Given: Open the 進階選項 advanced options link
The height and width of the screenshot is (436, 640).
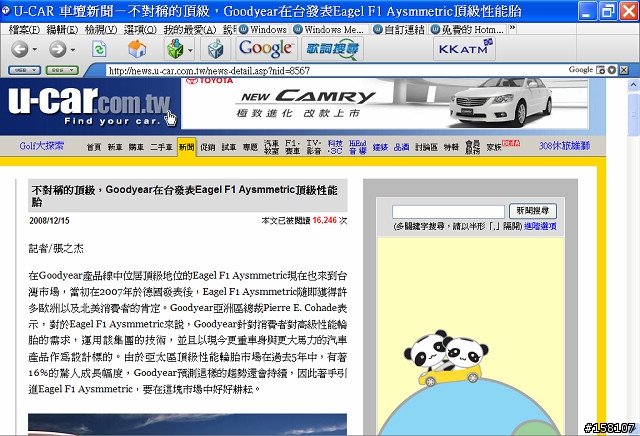Looking at the screenshot, I should coord(540,226).
